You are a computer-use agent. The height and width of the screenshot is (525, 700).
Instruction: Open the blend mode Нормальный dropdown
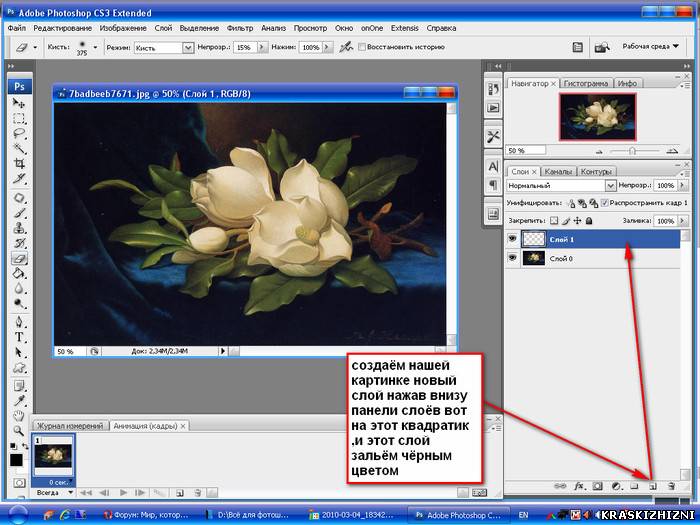click(x=610, y=185)
